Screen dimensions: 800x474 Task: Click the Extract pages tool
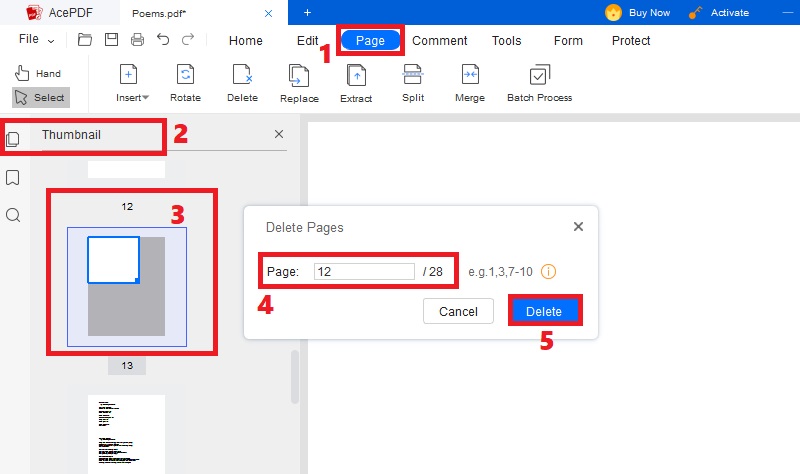click(356, 84)
